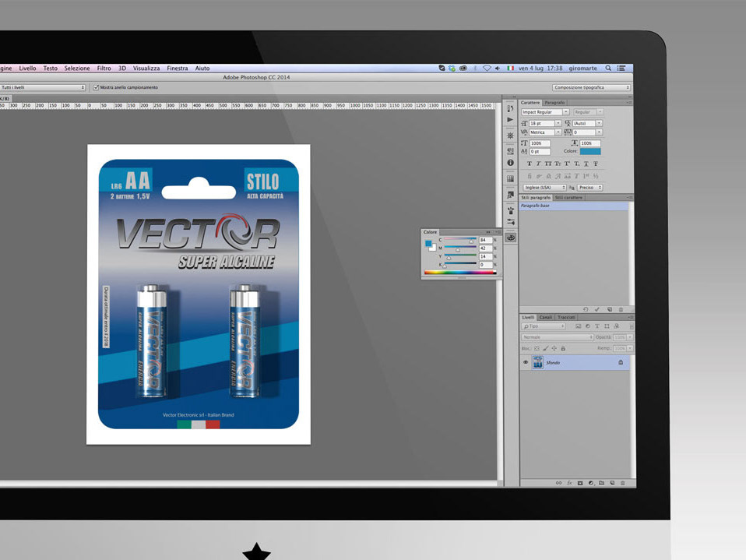The width and height of the screenshot is (746, 560).
Task: Open blend mode dropdown Normale
Action: (558, 337)
